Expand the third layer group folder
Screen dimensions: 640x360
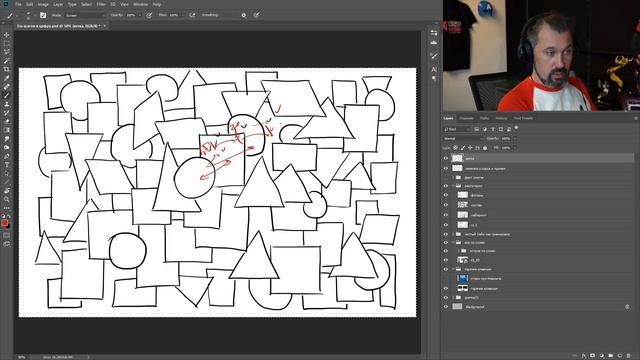[453, 234]
